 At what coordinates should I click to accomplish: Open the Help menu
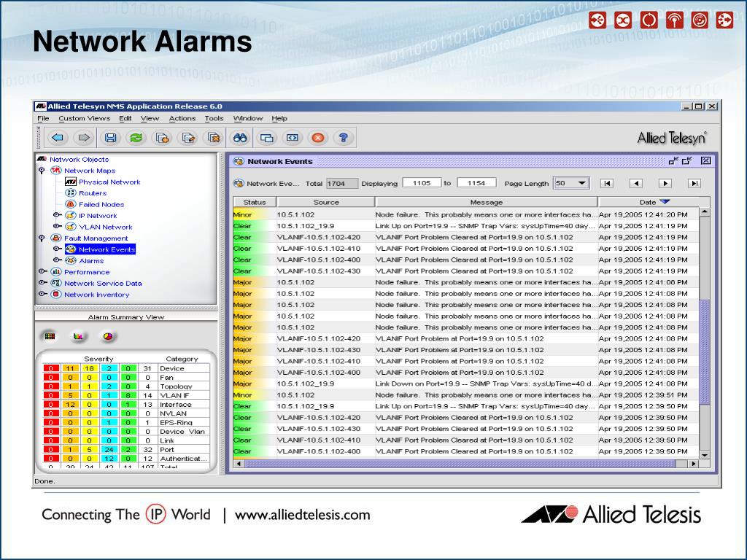point(279,118)
